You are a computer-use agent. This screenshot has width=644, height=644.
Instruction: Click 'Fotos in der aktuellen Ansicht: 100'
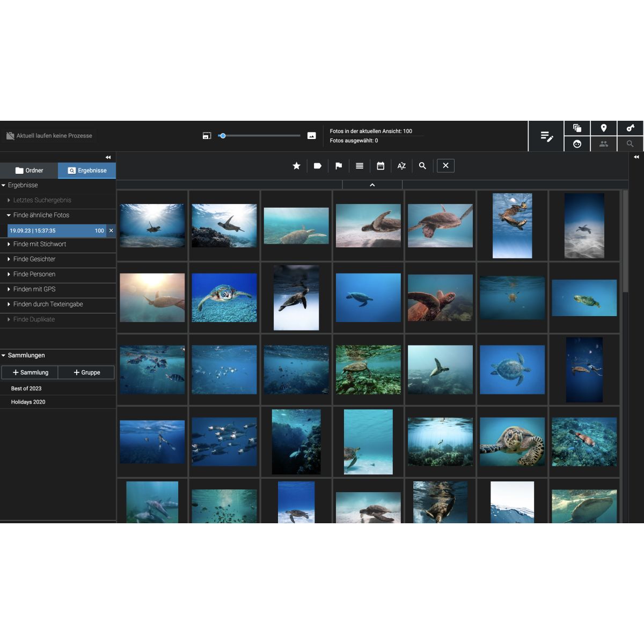(371, 131)
